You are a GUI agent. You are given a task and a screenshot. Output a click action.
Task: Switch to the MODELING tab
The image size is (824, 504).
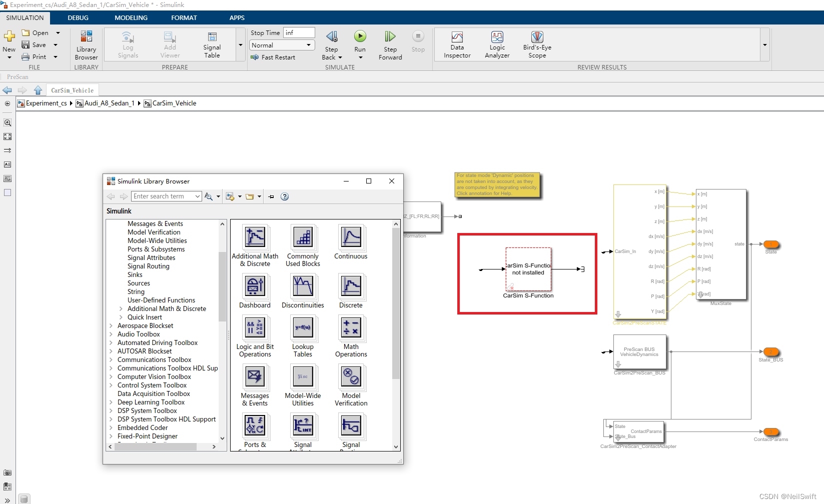tap(131, 17)
